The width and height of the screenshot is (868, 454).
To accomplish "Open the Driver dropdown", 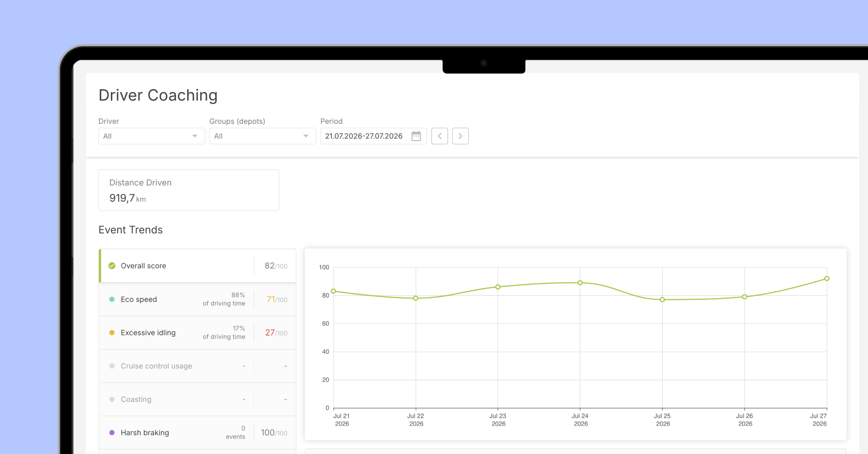I will (x=151, y=136).
